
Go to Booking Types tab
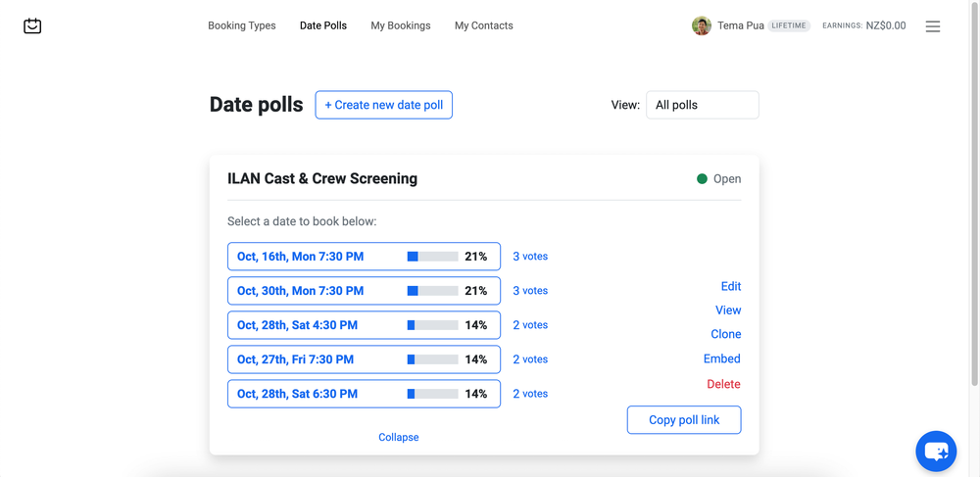(x=241, y=25)
